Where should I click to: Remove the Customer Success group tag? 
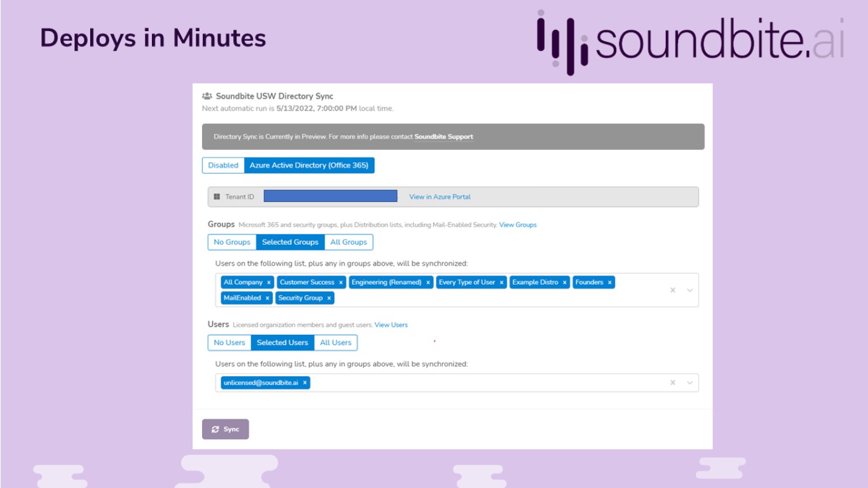coord(341,282)
